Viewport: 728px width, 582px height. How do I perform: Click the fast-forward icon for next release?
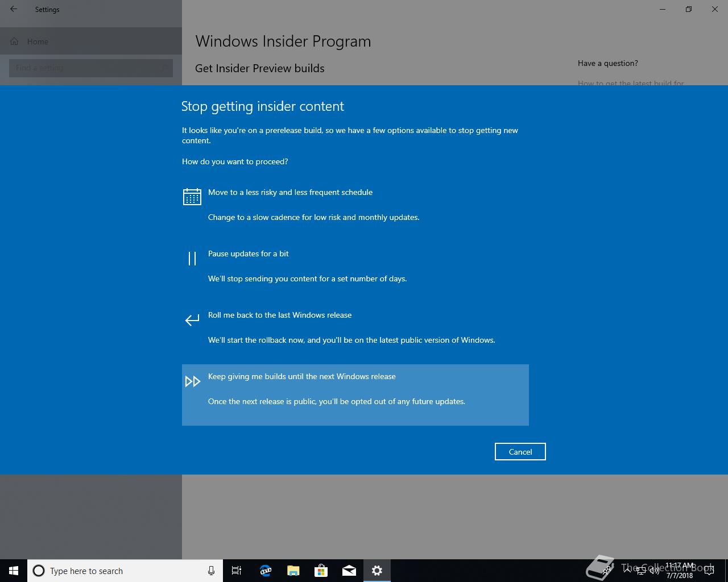click(x=193, y=381)
